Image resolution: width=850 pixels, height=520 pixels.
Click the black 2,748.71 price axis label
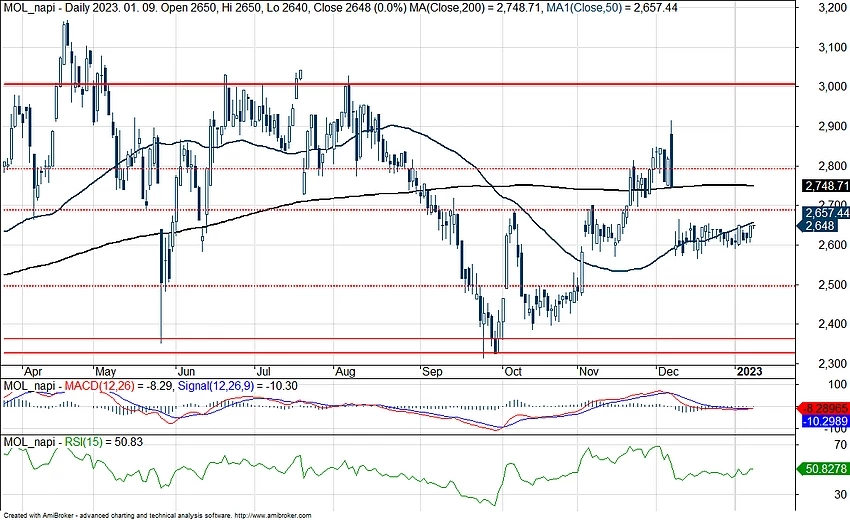825,186
